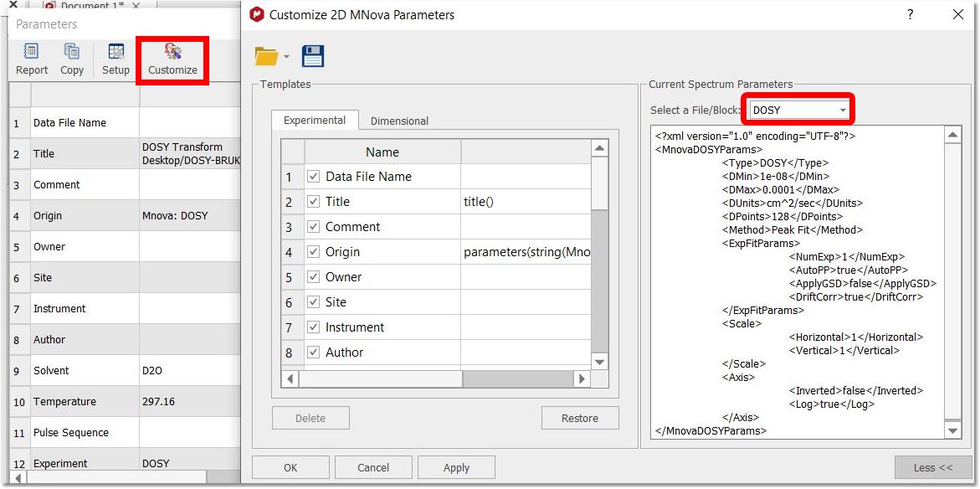Image resolution: width=980 pixels, height=489 pixels.
Task: Click the Restore button
Action: 580,418
